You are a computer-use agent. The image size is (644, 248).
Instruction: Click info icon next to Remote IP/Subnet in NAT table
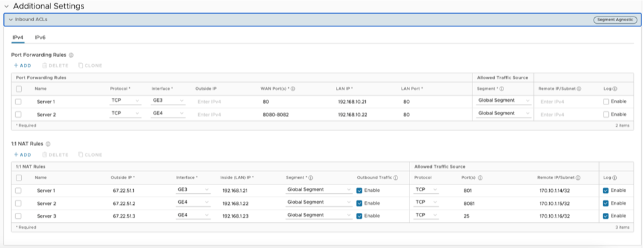click(578, 178)
